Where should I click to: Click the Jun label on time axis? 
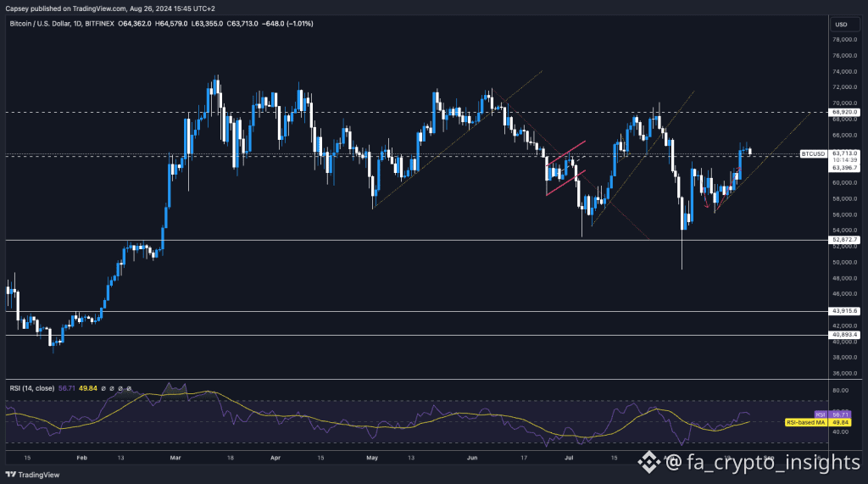[x=471, y=458]
